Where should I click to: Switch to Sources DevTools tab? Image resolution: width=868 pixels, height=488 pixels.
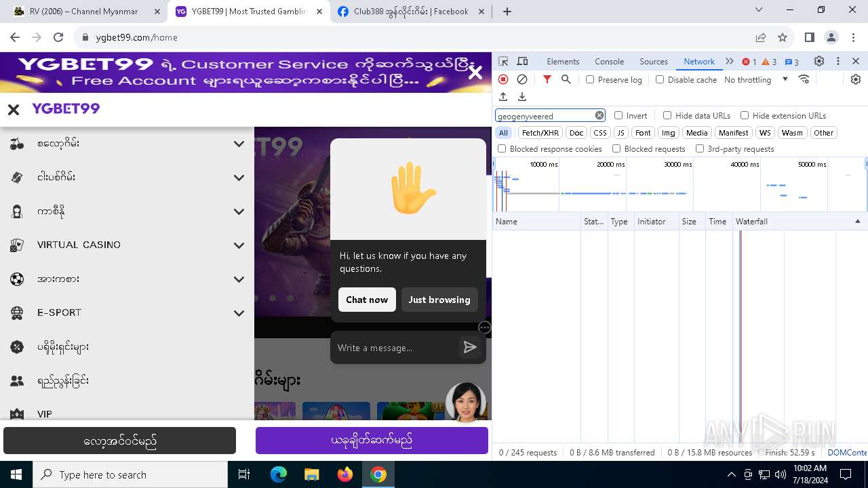[x=654, y=61]
